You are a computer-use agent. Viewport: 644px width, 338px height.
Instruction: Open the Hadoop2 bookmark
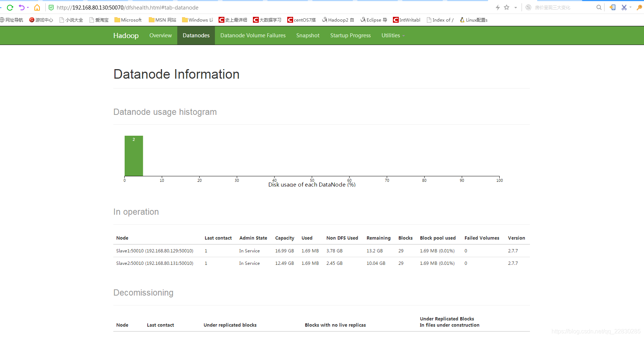(338, 20)
